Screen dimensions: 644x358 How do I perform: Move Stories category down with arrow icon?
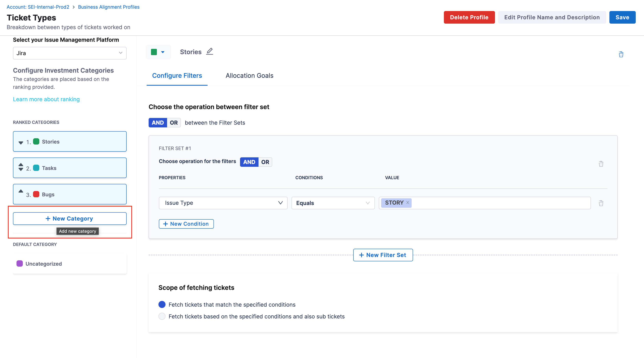coord(21,143)
